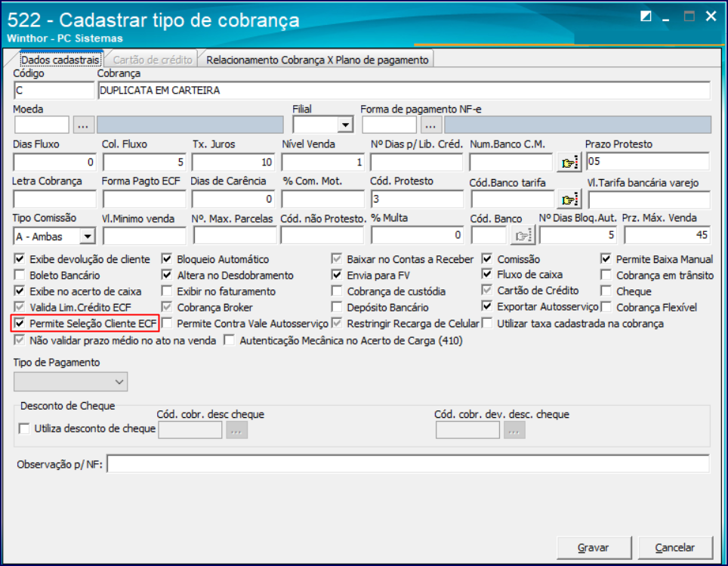
Task: Click the Prazo Protesto field
Action: (x=648, y=161)
